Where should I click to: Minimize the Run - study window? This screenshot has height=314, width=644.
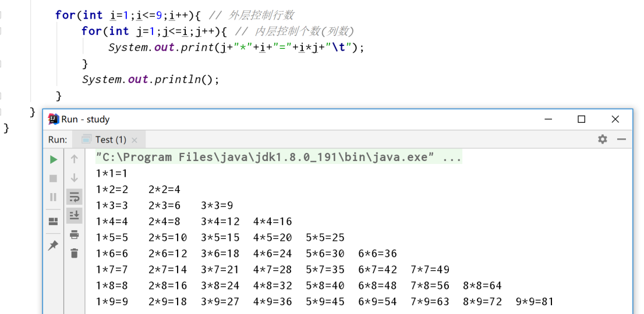tap(549, 119)
